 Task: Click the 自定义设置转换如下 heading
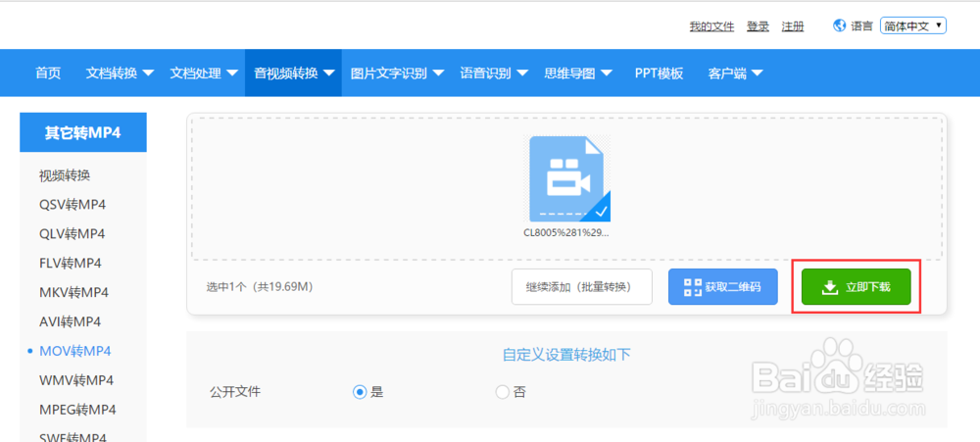click(566, 355)
